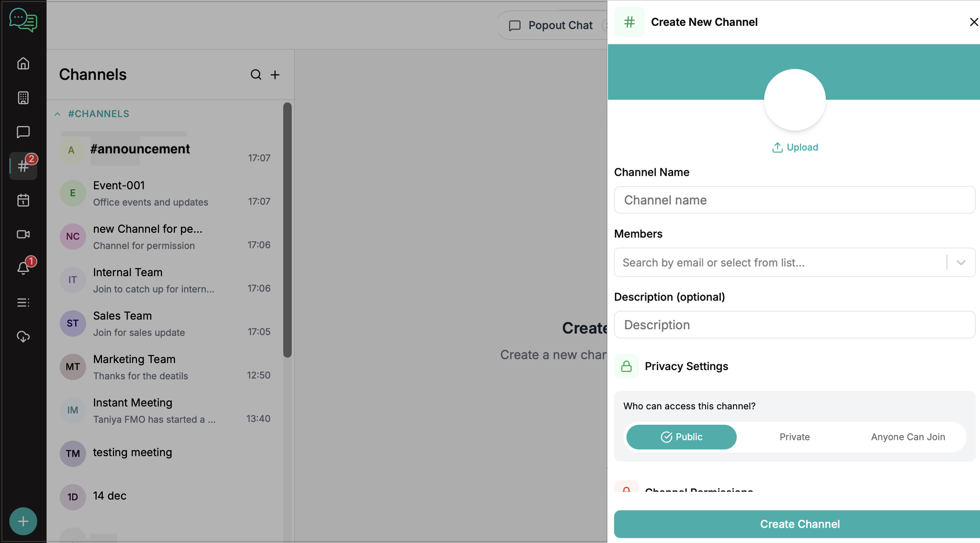This screenshot has width=980, height=543.
Task: Select the Anyone Can Join option
Action: 908,437
